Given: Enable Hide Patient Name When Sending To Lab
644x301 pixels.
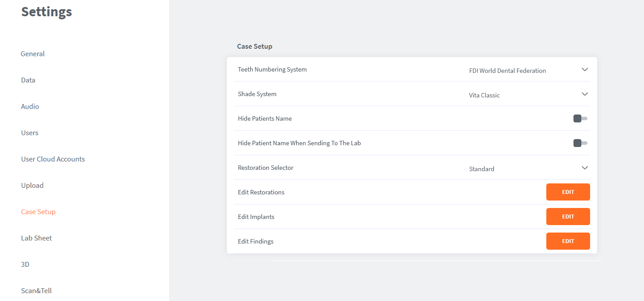Looking at the screenshot, I should point(580,143).
